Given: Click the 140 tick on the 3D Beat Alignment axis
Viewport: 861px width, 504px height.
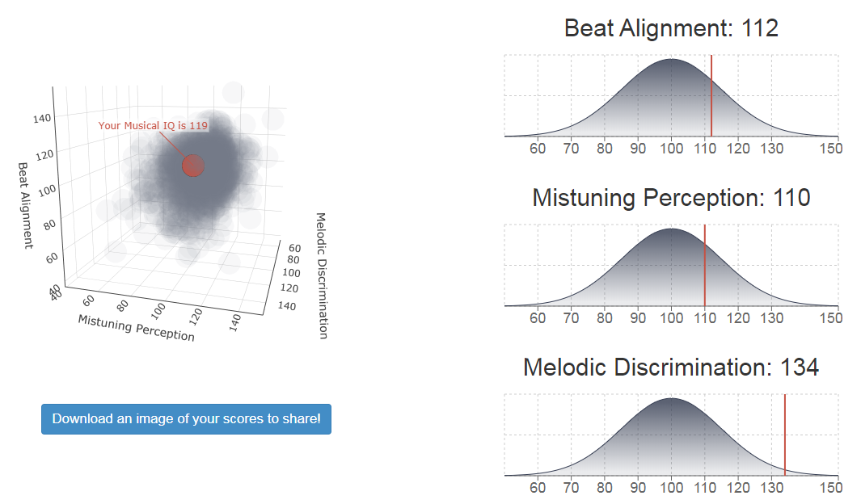Looking at the screenshot, I should 42,118.
